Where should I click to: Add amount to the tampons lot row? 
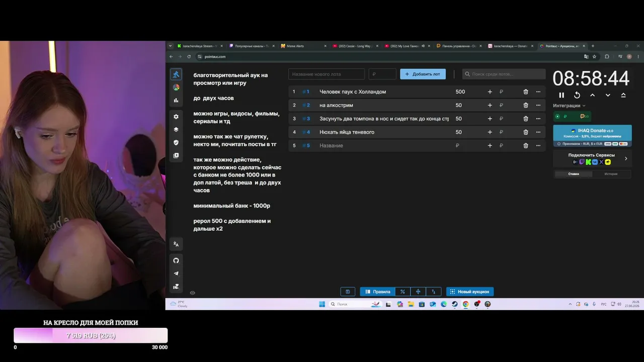(490, 119)
